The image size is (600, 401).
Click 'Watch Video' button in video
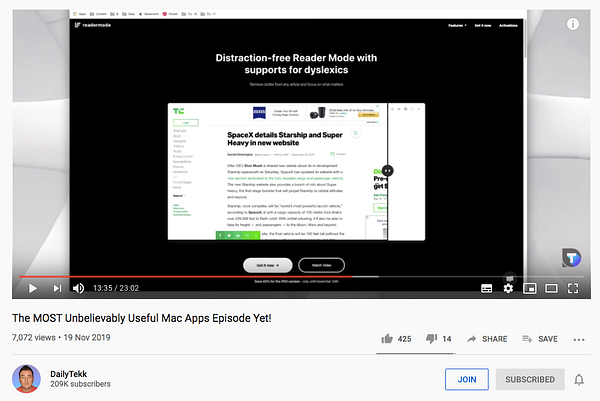pyautogui.click(x=321, y=265)
